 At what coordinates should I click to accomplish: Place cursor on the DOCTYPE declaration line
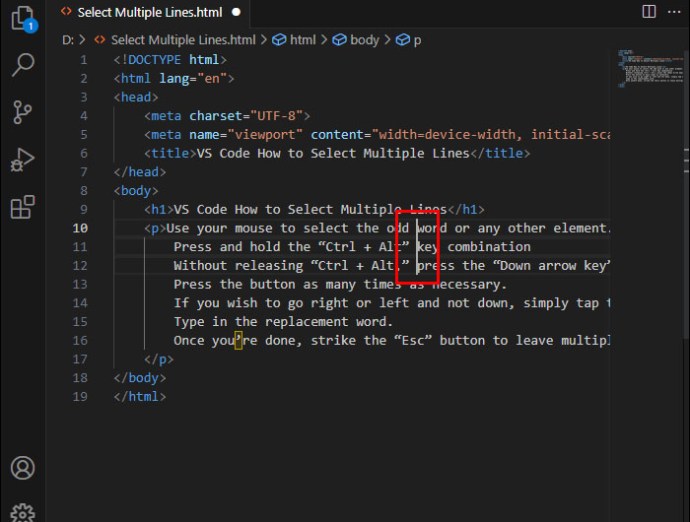[x=170, y=59]
